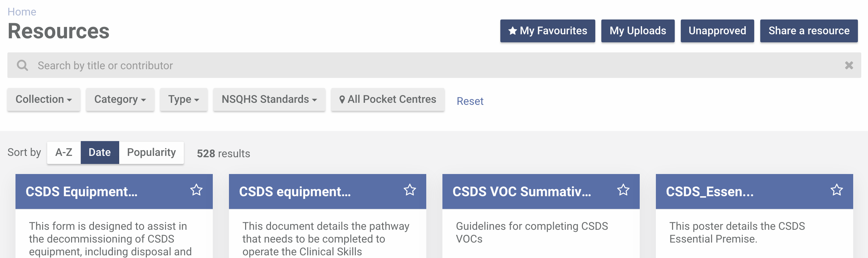Clear the search with the X icon
This screenshot has height=258, width=868.
(849, 65)
